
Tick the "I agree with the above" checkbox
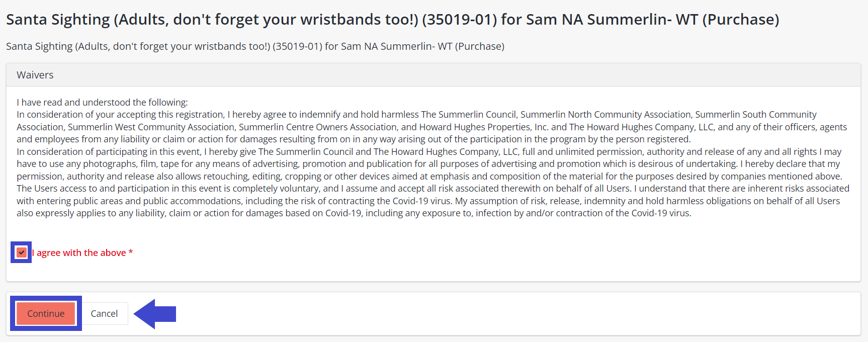(x=21, y=252)
